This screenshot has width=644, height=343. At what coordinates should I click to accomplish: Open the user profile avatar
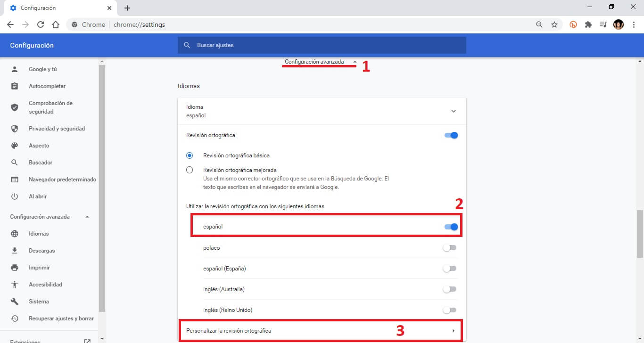[x=619, y=24]
